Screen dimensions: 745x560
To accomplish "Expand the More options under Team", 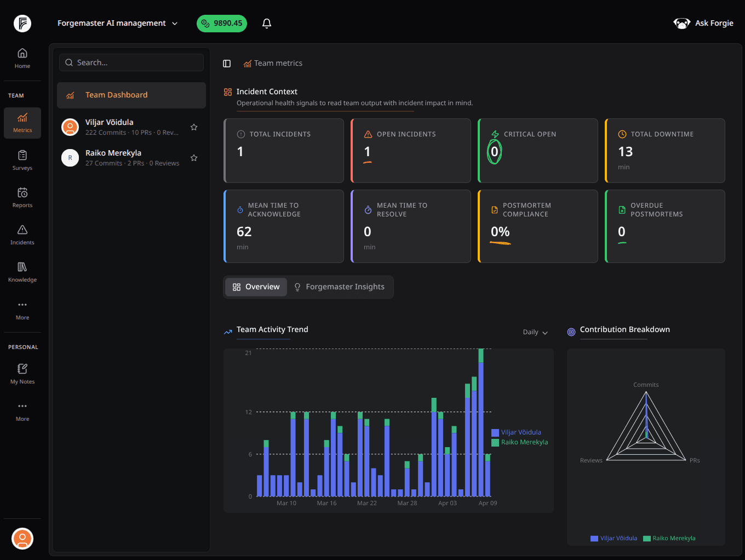I will pos(22,310).
